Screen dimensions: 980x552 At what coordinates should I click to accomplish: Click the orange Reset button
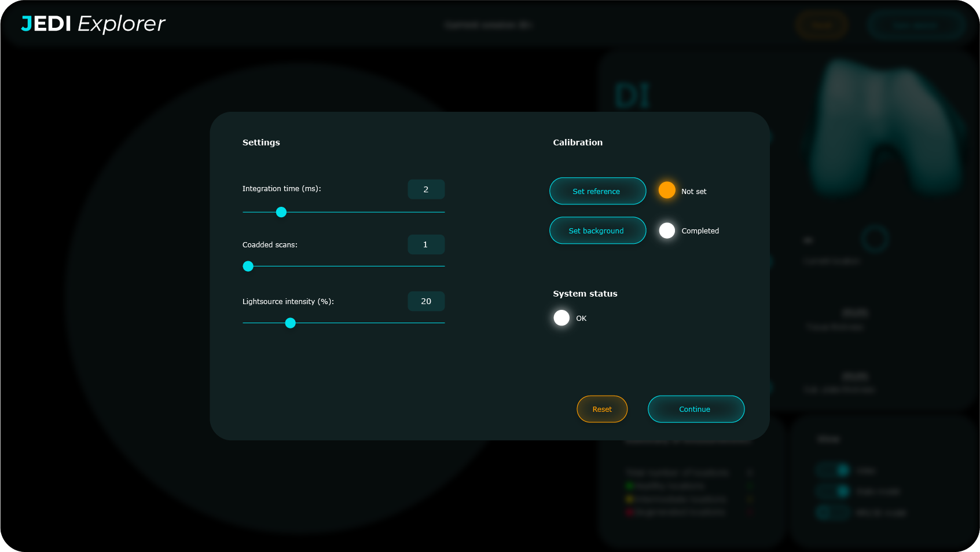[602, 409]
